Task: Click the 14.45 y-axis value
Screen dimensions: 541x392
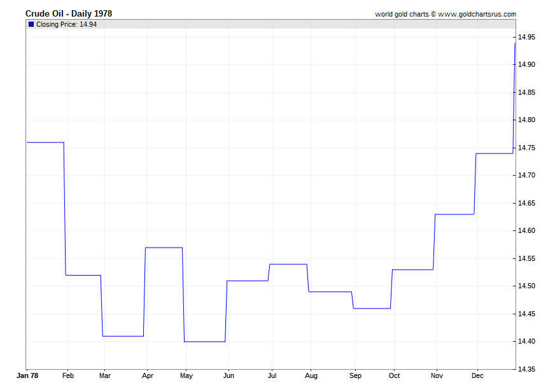Action: tap(527, 314)
